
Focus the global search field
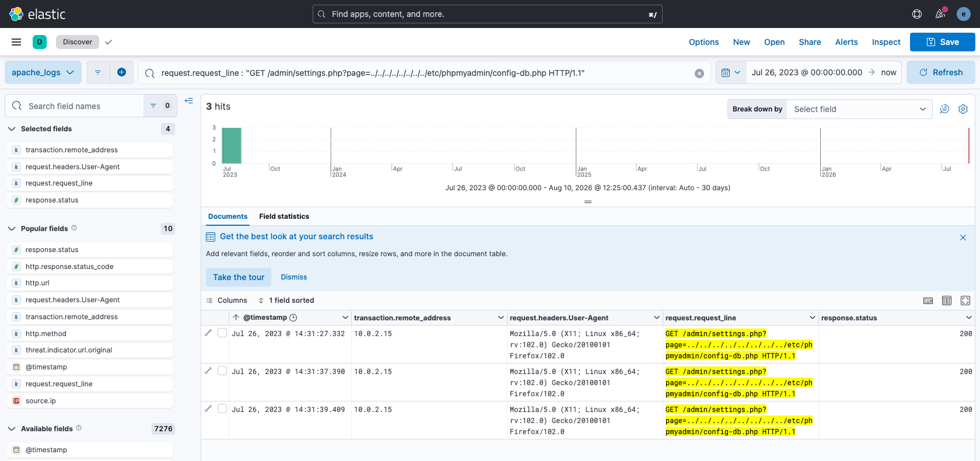point(487,14)
